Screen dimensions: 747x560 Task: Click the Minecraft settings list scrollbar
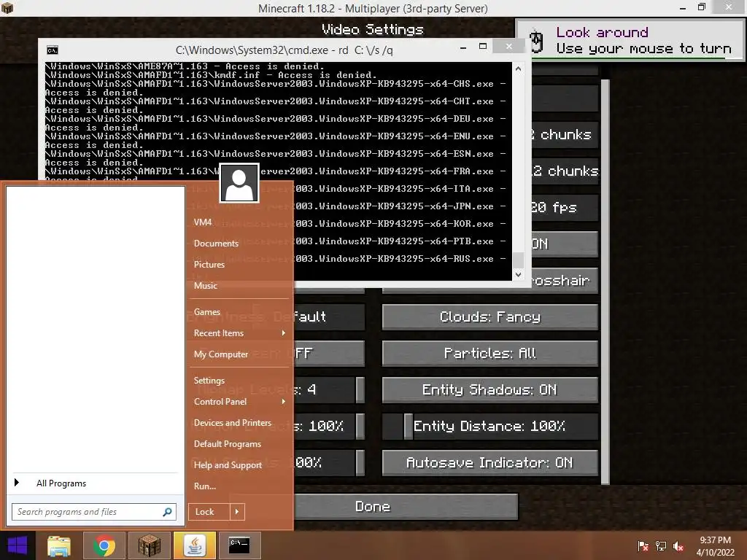tap(605, 282)
